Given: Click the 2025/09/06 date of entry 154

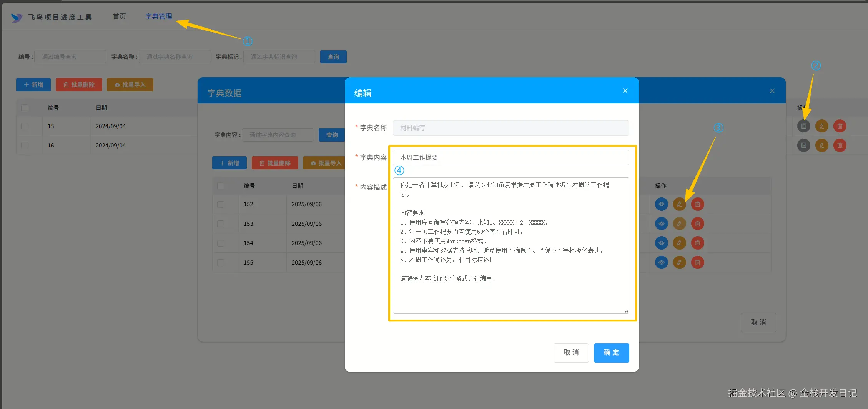Looking at the screenshot, I should [x=307, y=243].
